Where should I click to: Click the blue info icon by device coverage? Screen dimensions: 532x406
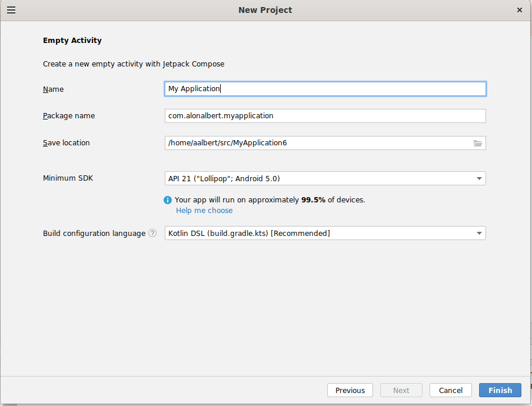(x=168, y=200)
